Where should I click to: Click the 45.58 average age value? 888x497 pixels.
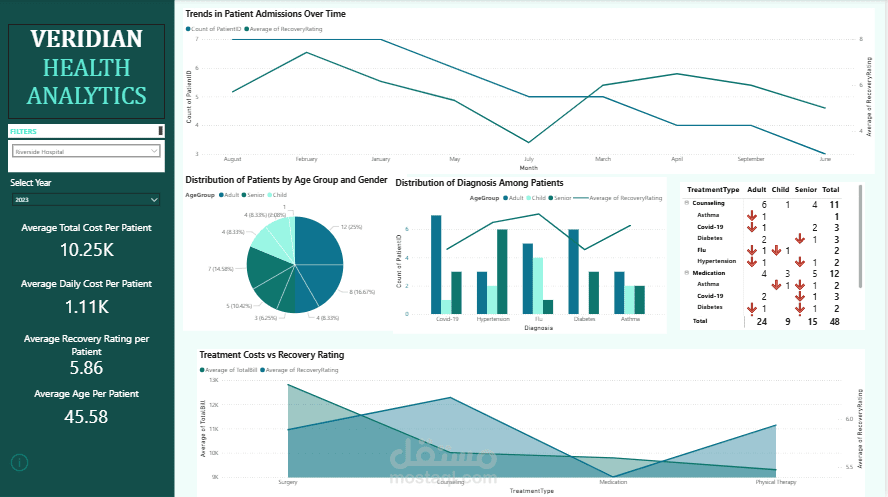86,417
